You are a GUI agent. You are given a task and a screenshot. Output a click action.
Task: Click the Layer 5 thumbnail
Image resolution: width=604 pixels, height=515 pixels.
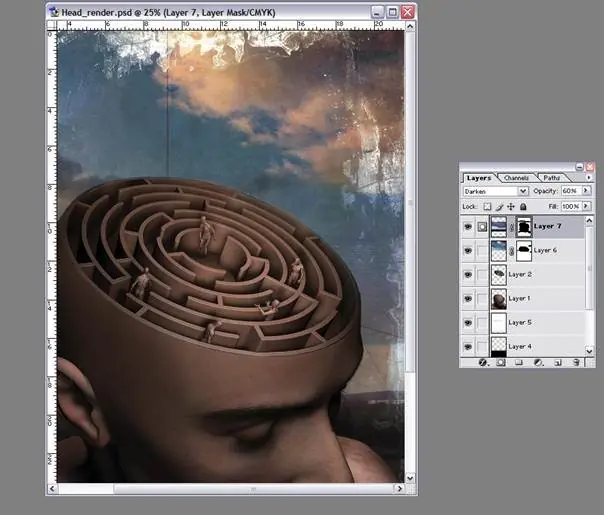(x=499, y=323)
